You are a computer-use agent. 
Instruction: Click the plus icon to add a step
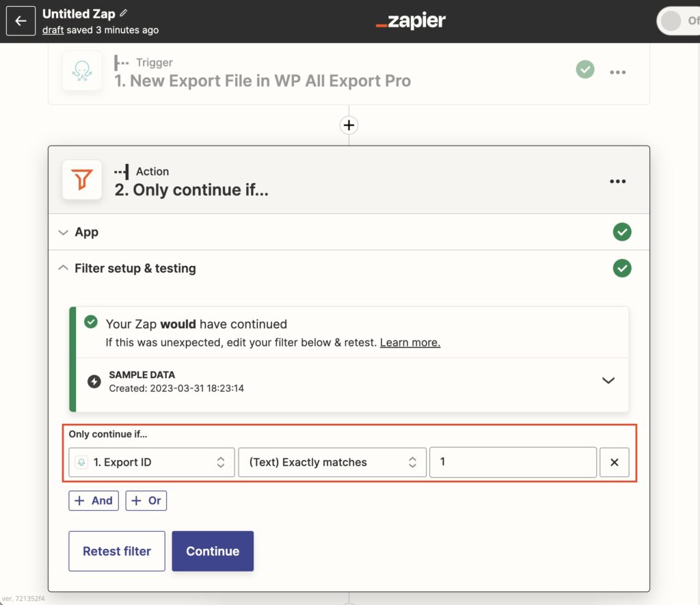(x=349, y=125)
